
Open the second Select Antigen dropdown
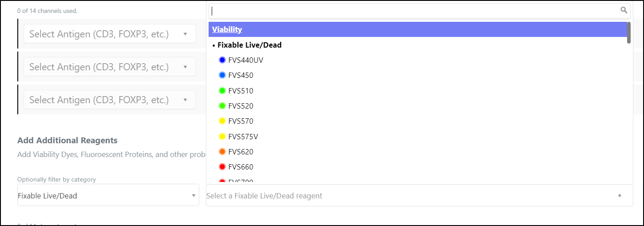(x=110, y=67)
